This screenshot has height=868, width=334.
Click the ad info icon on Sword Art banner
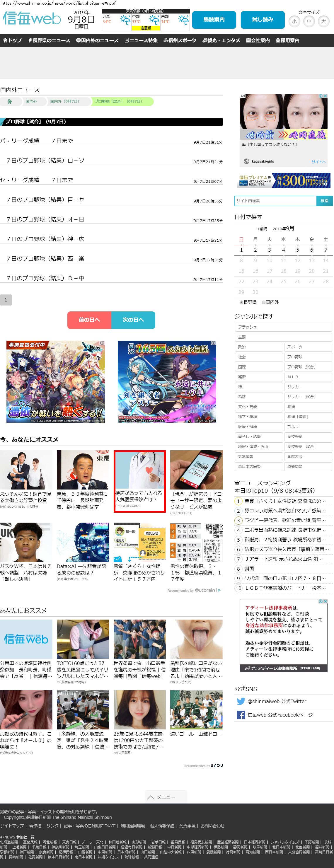(x=213, y=343)
